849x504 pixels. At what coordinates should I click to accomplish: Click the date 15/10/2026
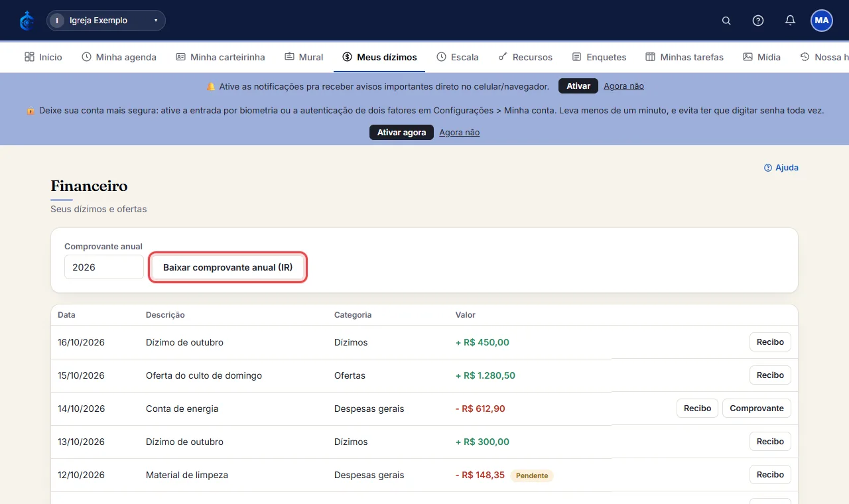[x=82, y=375]
